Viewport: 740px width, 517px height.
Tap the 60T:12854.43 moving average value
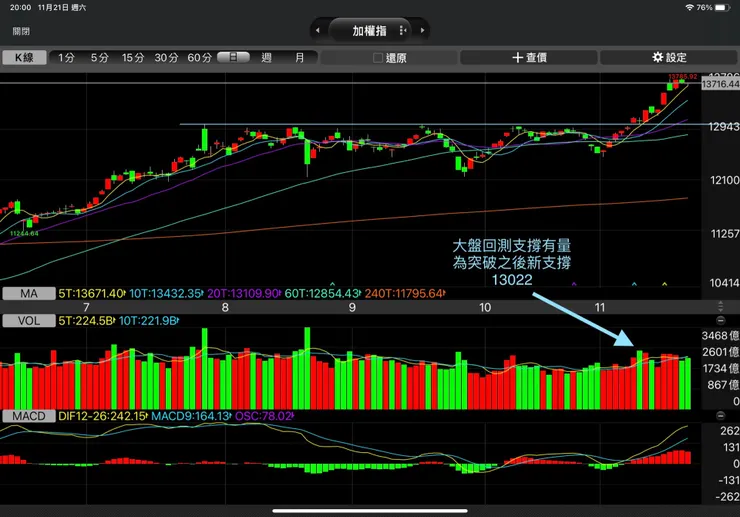pos(323,294)
